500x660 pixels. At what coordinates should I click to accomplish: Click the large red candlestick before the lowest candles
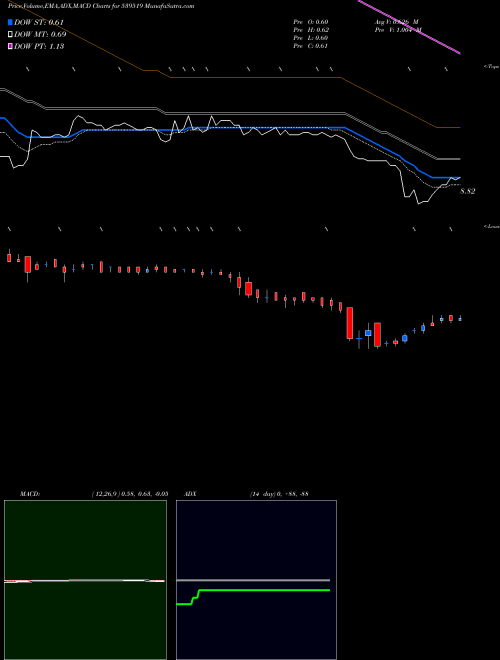tap(350, 323)
